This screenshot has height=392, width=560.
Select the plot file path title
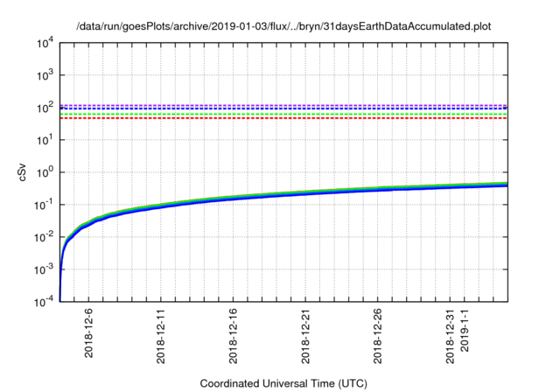283,26
